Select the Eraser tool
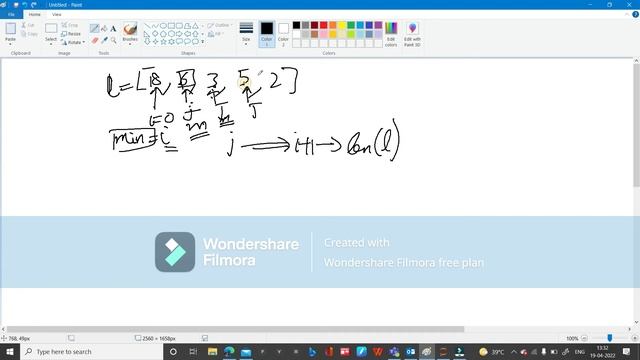Image resolution: width=640 pixels, height=360 pixels. (95, 40)
